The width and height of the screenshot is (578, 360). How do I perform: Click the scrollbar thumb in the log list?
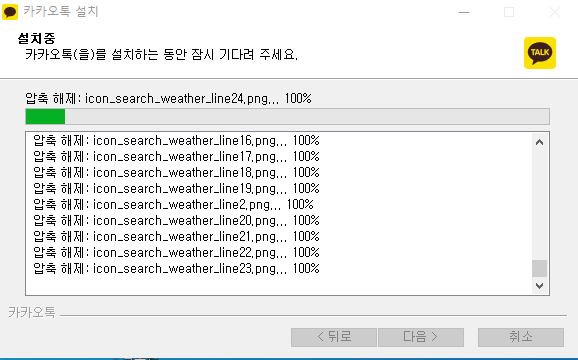[x=539, y=268]
